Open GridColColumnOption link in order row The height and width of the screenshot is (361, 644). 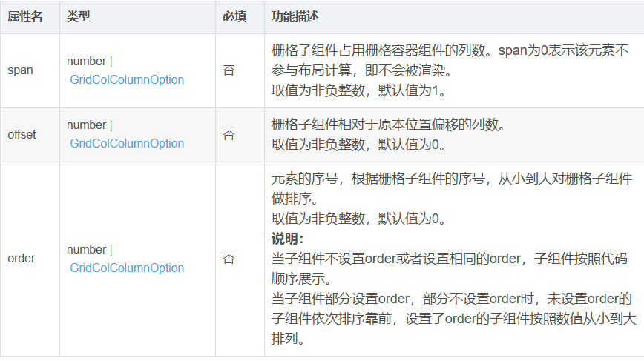[127, 268]
